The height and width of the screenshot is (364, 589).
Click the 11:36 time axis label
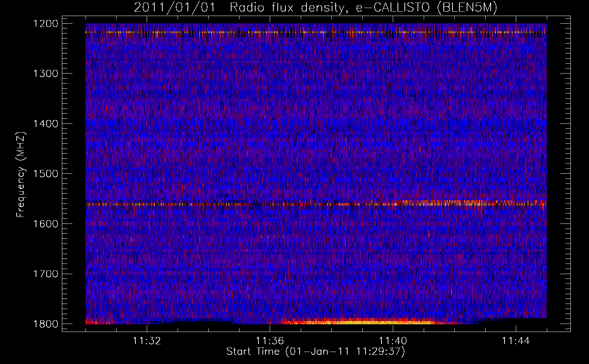(270, 341)
